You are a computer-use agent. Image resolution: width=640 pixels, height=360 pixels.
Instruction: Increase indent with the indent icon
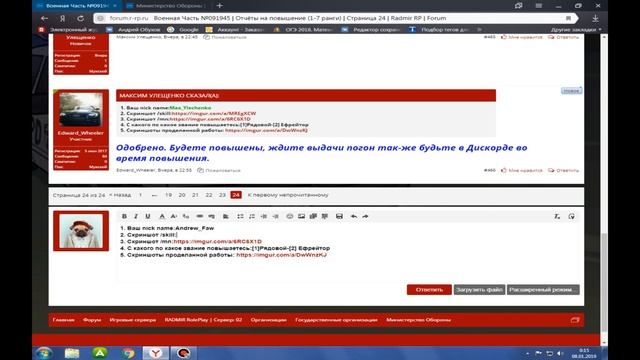click(x=276, y=216)
